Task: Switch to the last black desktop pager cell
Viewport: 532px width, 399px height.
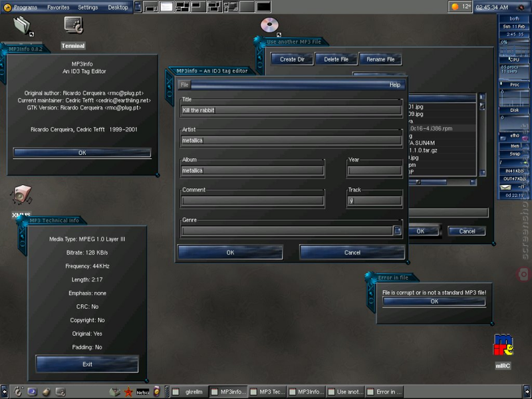Action: (x=263, y=7)
